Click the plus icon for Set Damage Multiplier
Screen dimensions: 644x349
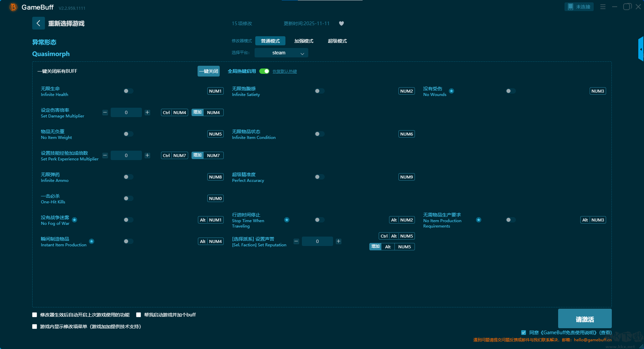147,112
